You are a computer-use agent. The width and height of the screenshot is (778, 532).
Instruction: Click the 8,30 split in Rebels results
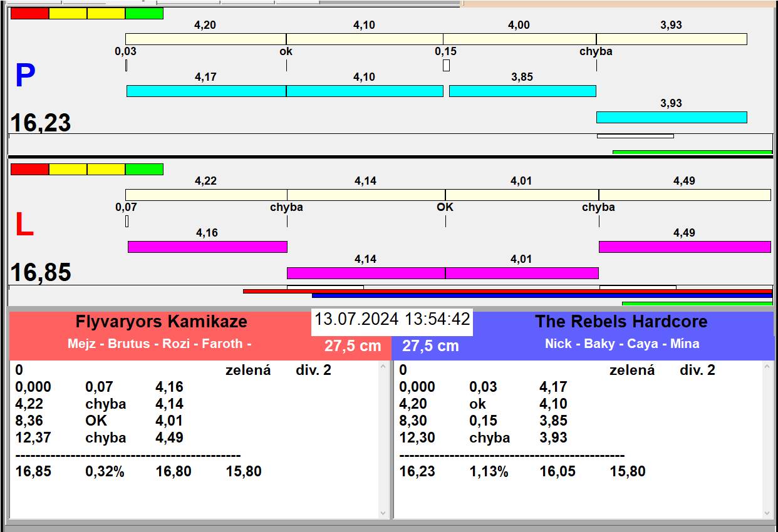[413, 421]
